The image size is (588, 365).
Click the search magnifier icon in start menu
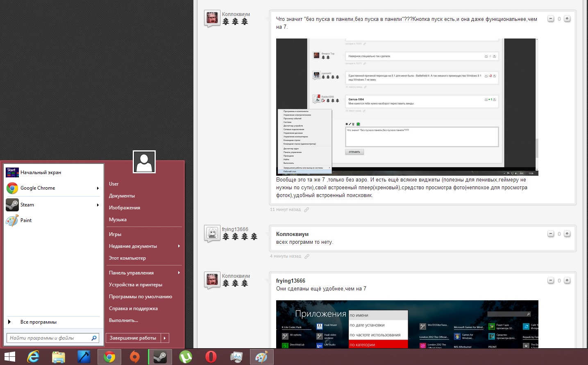point(94,338)
